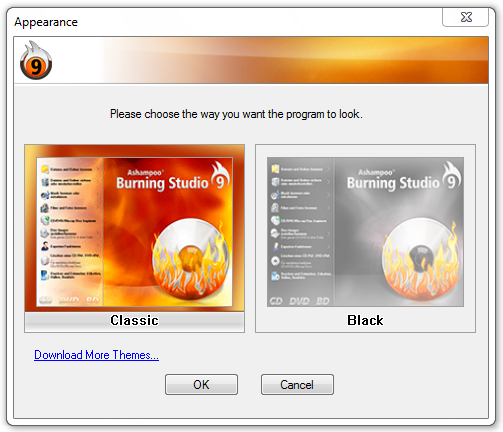Confirm with the OK button
This screenshot has width=503, height=432.
point(201,385)
